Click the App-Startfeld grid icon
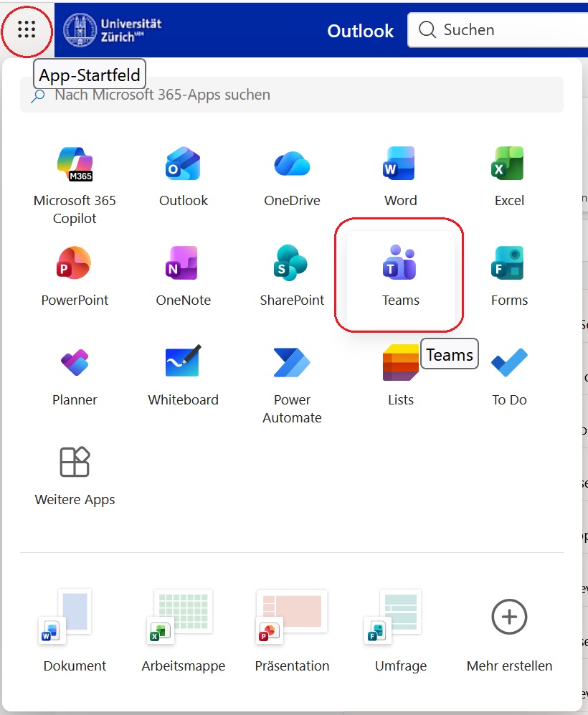This screenshot has height=715, width=588. (27, 31)
